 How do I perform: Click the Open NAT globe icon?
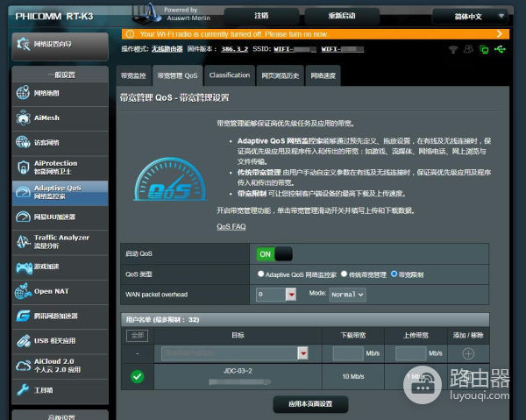tap(23, 291)
